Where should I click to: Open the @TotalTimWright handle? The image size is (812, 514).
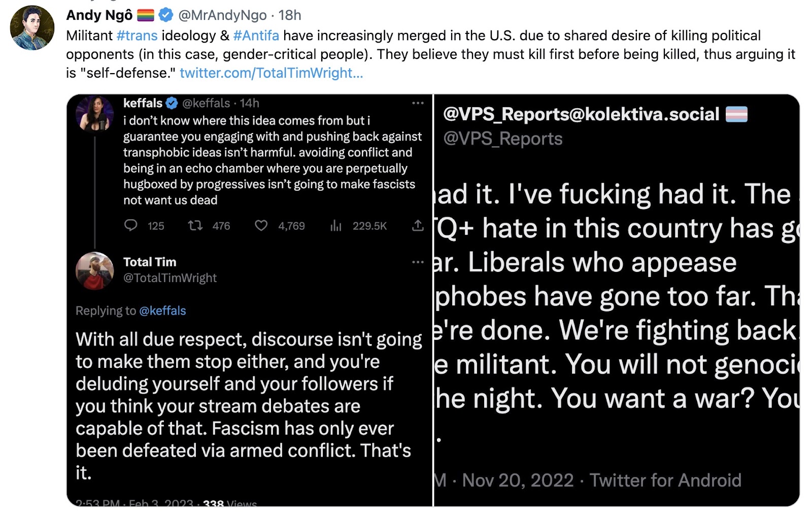point(170,278)
